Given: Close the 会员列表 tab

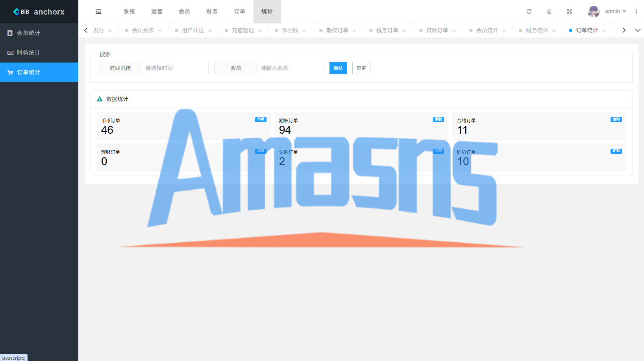Looking at the screenshot, I should (160, 31).
